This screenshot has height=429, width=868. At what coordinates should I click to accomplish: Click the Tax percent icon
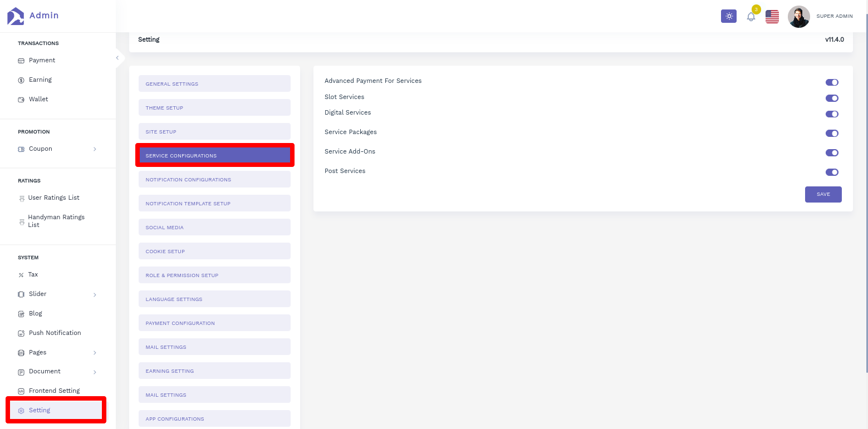[21, 275]
